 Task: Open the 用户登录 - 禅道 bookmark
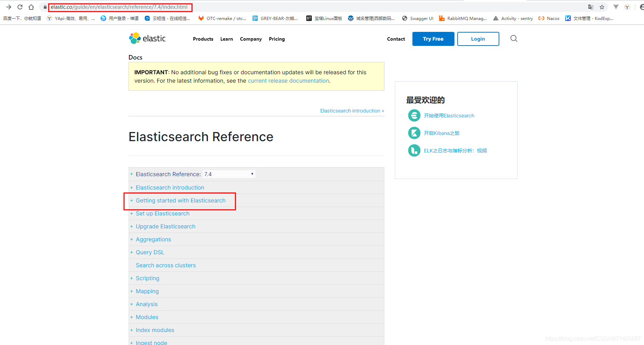119,18
